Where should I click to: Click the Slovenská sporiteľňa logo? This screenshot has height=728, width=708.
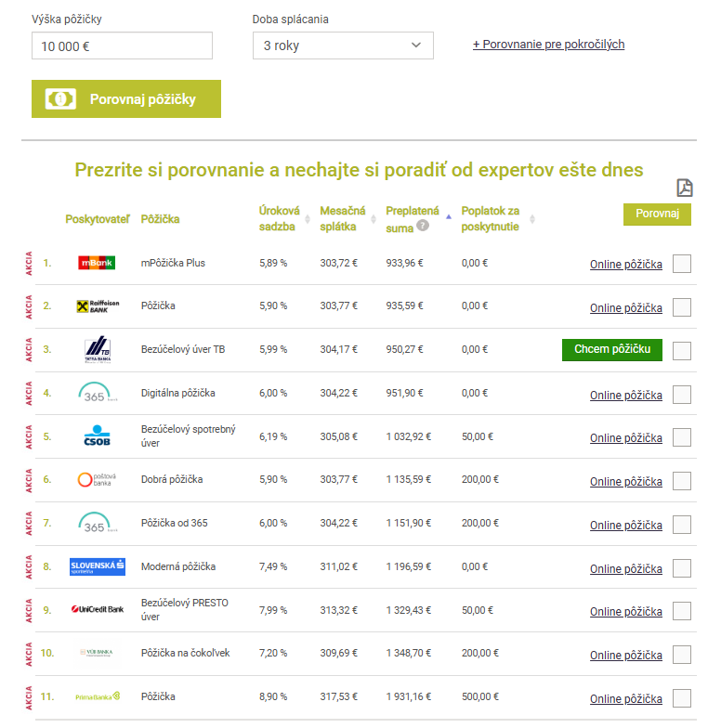click(97, 566)
